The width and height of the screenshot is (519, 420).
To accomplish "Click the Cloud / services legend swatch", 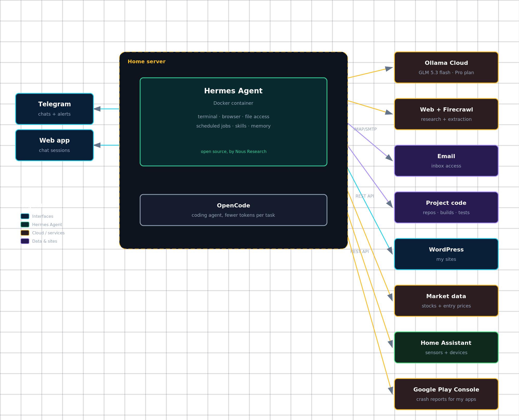I will (25, 233).
